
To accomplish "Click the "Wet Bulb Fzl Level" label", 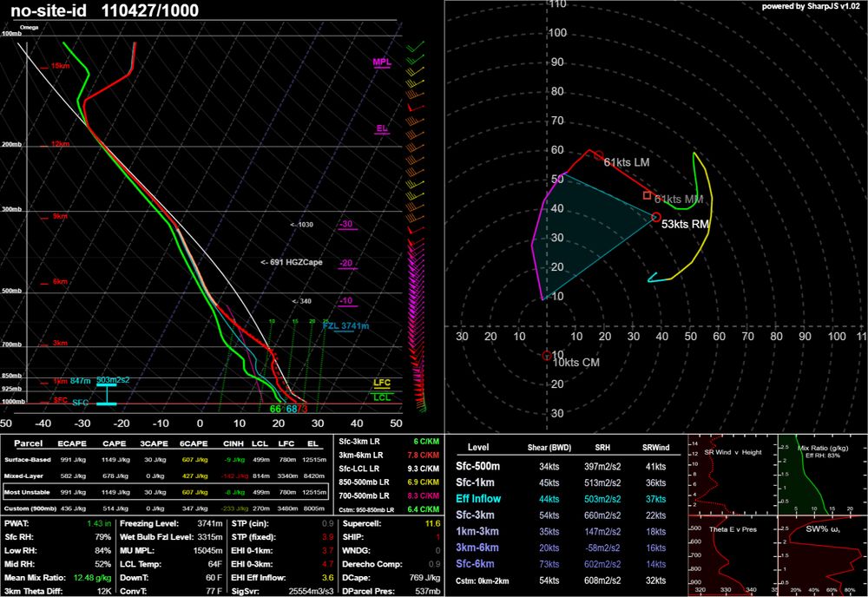I will click(x=157, y=536).
